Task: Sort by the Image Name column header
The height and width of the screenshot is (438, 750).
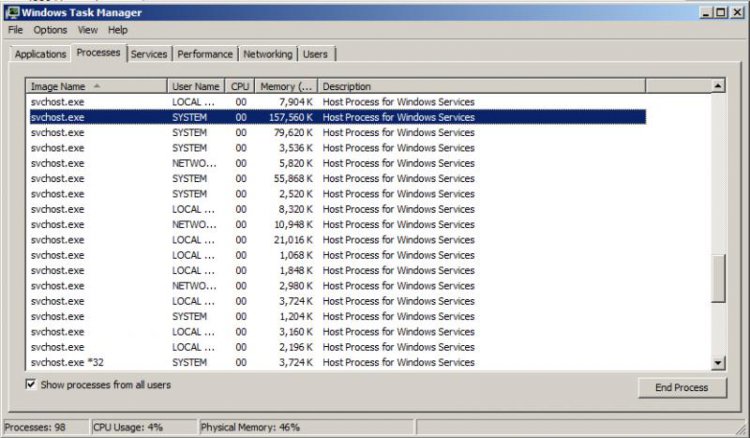Action: pyautogui.click(x=96, y=87)
